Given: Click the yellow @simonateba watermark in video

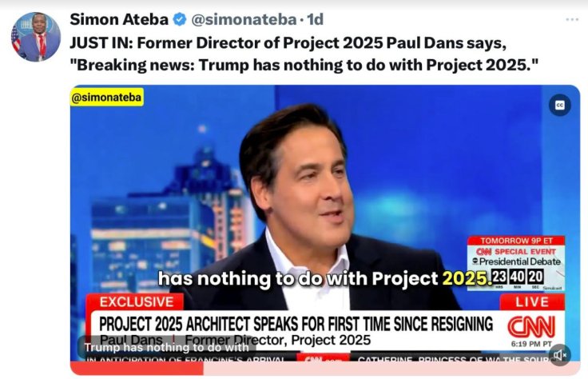Looking at the screenshot, I should point(107,98).
